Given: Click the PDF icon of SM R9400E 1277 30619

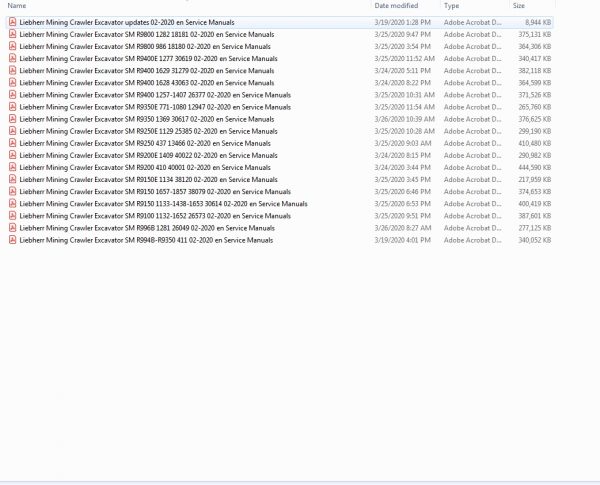Looking at the screenshot, I should click(13, 58).
